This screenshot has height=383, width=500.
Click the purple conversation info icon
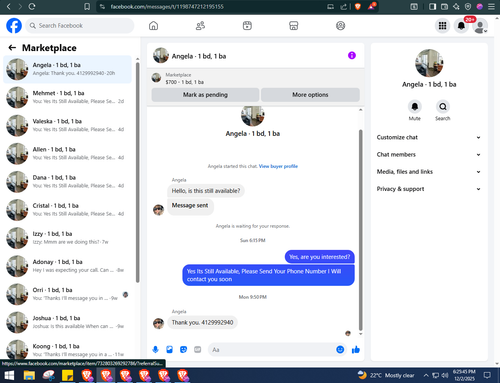click(x=352, y=55)
